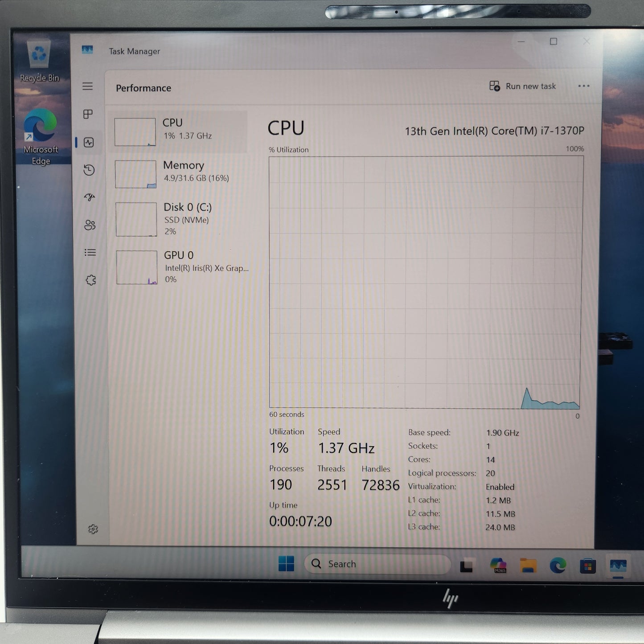Click the CPU utilization graph

point(425,282)
